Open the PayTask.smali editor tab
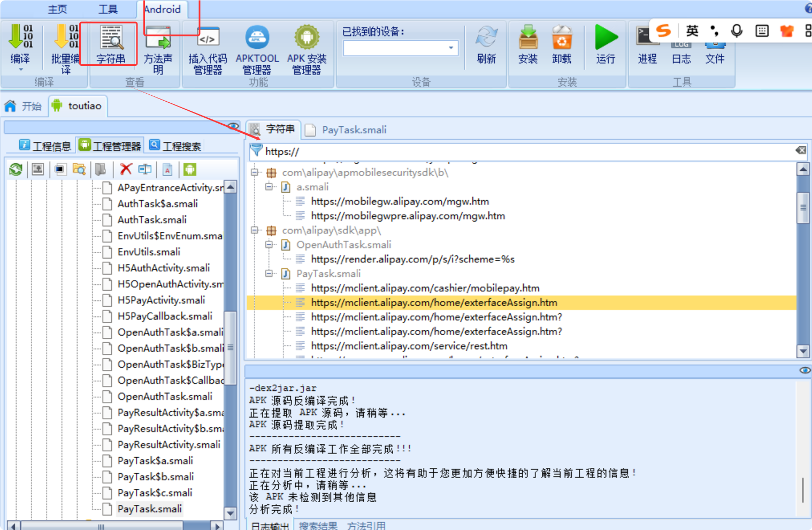The height and width of the screenshot is (530, 812). tap(347, 130)
